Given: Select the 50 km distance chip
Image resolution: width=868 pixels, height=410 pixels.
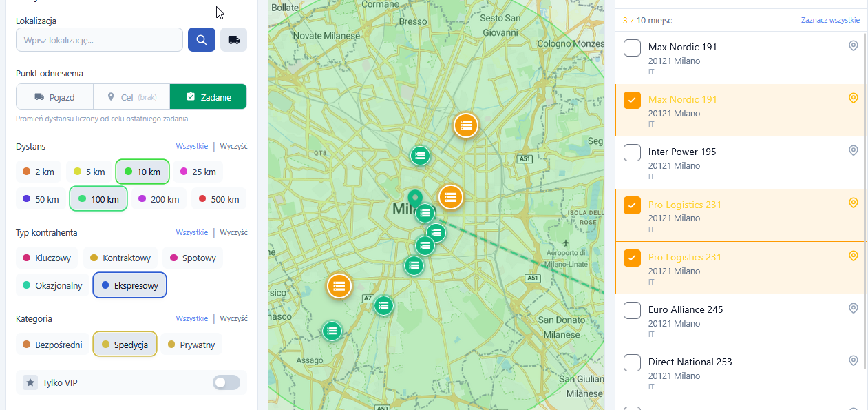Looking at the screenshot, I should point(41,199).
